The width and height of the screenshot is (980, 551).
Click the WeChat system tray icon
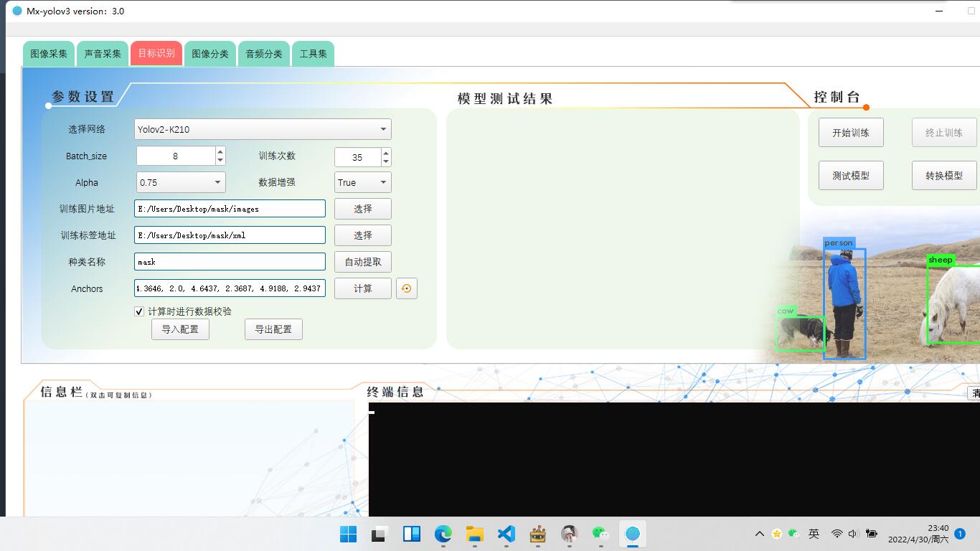(793, 534)
